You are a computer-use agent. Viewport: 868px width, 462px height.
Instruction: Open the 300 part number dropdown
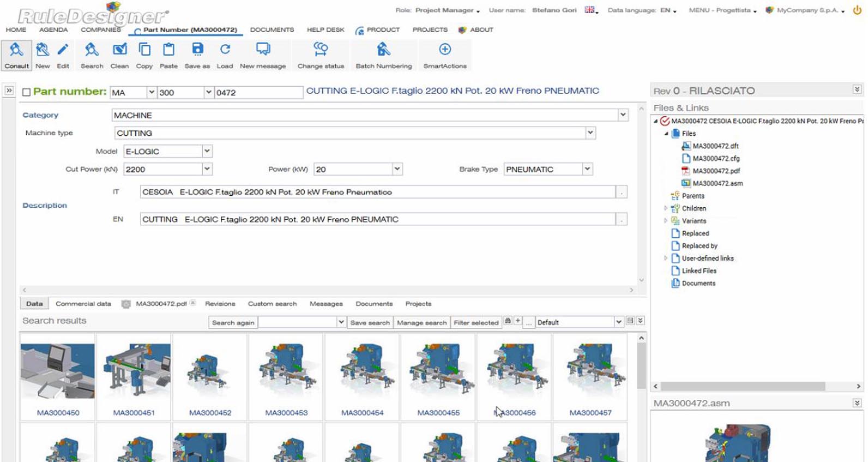(208, 92)
